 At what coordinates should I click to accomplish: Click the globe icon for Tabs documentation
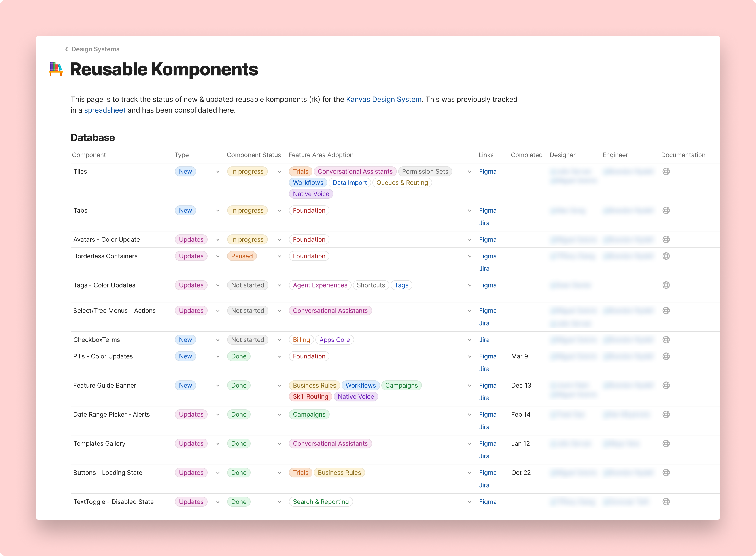pos(666,210)
